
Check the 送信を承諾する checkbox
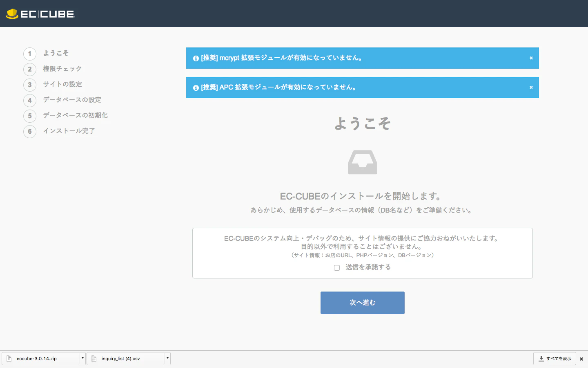pyautogui.click(x=337, y=268)
